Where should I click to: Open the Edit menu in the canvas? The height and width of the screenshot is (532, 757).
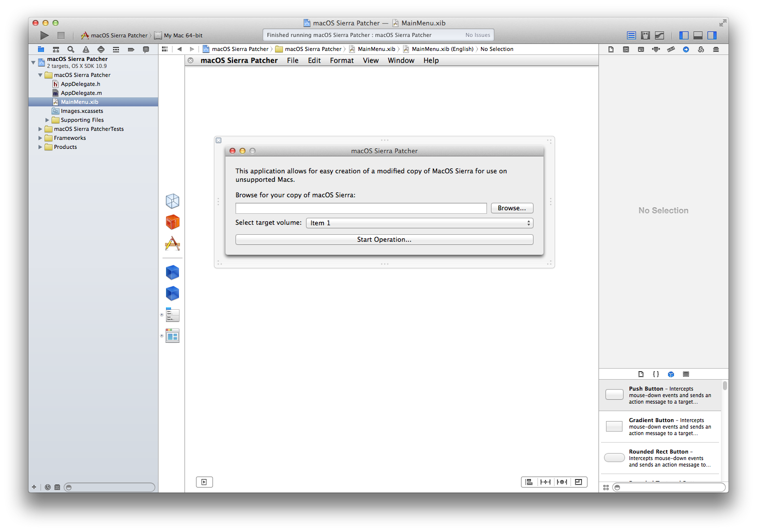314,60
